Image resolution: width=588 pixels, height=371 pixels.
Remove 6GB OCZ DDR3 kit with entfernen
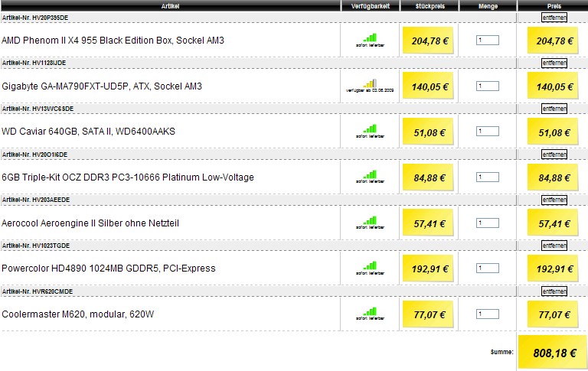coord(554,155)
